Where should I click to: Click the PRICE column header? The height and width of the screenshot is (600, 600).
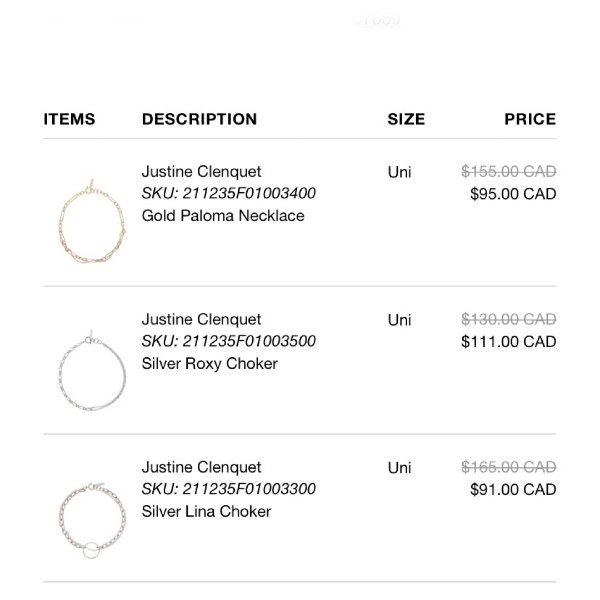click(x=530, y=119)
